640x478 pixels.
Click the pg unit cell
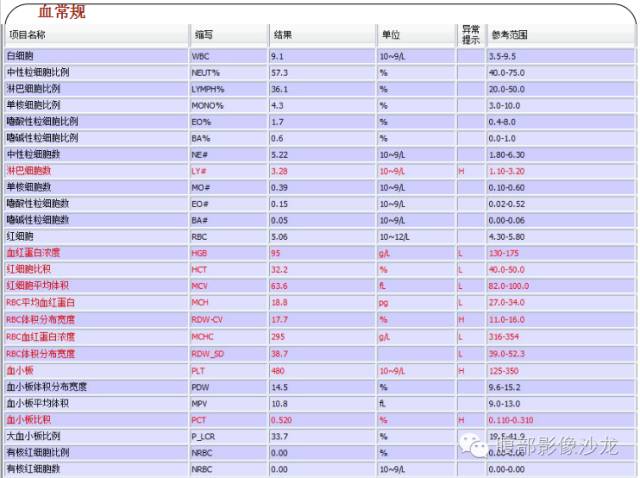[384, 303]
